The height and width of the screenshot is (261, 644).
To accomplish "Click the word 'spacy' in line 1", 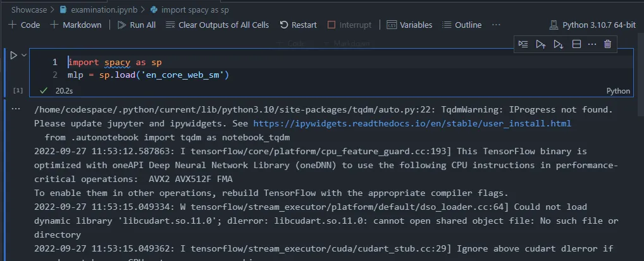I will click(117, 63).
